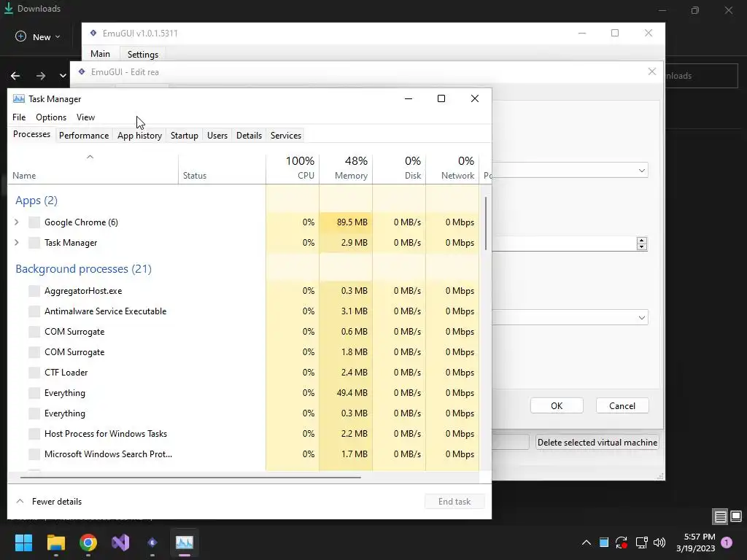Click the horizontal scrollbar in Task Manager

click(190, 477)
